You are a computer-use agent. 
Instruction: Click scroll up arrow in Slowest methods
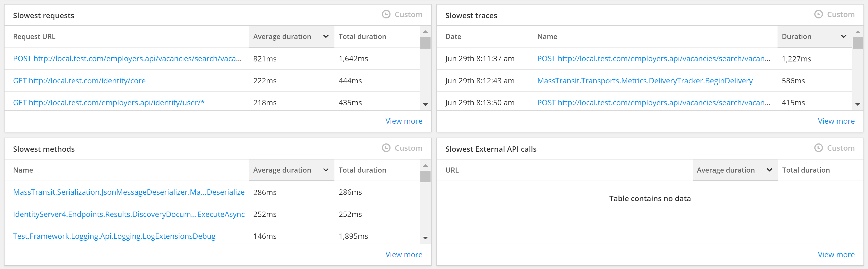(x=425, y=165)
